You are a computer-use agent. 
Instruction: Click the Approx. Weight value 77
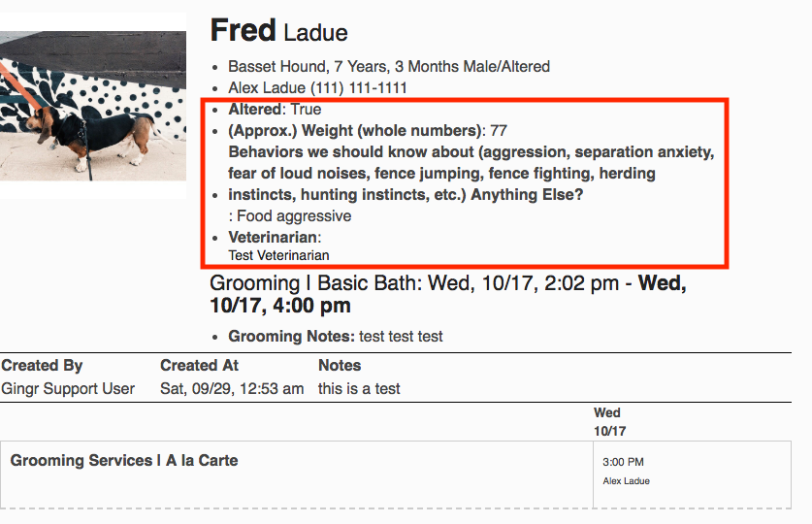(x=499, y=130)
